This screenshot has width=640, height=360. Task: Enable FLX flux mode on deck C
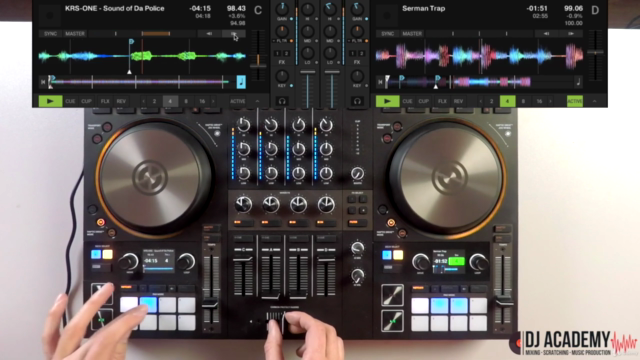(105, 101)
